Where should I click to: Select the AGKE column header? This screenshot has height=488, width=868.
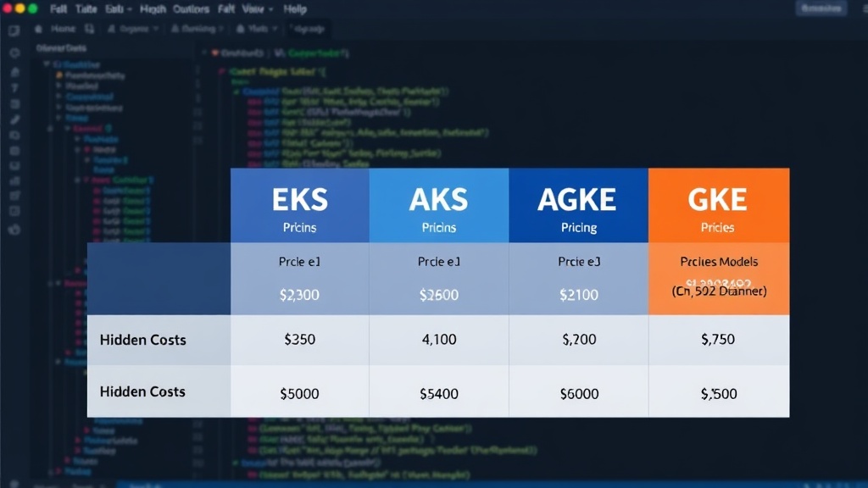[578, 205]
